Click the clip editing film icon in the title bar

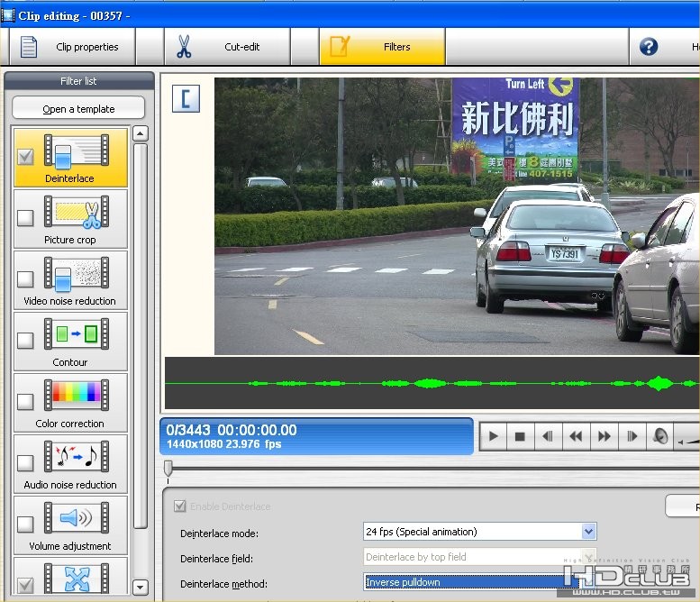7,15
